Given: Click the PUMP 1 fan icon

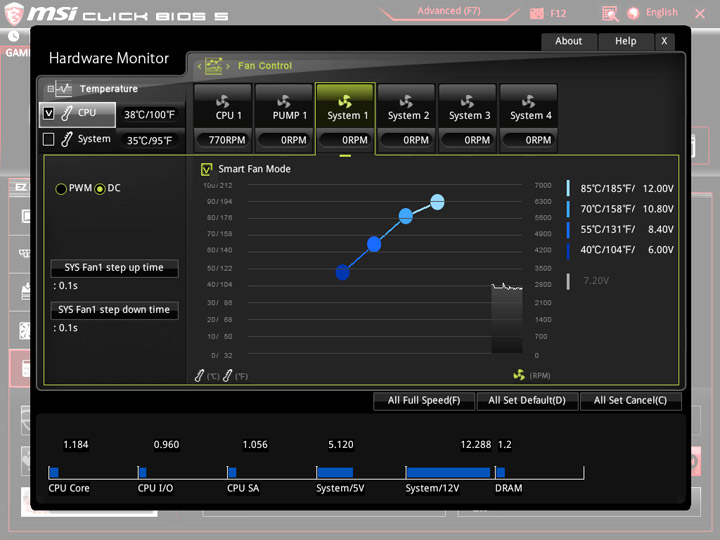Looking at the screenshot, I should 284,101.
